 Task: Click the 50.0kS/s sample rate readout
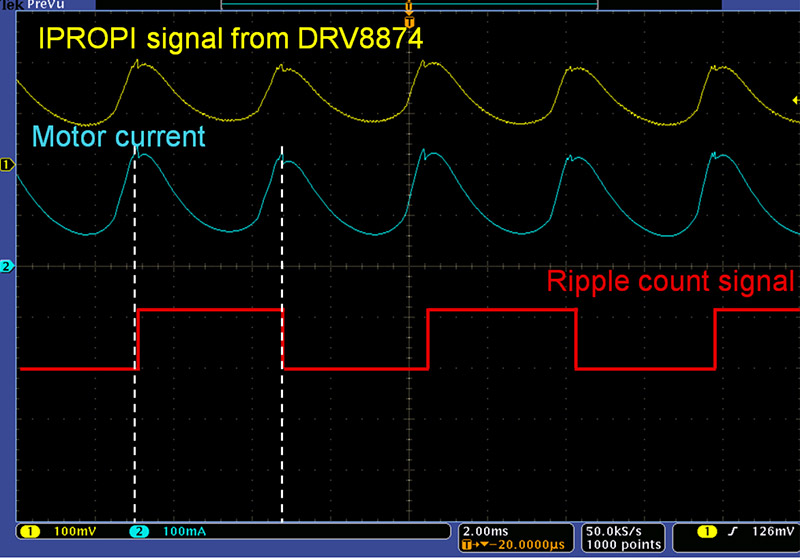[622, 530]
